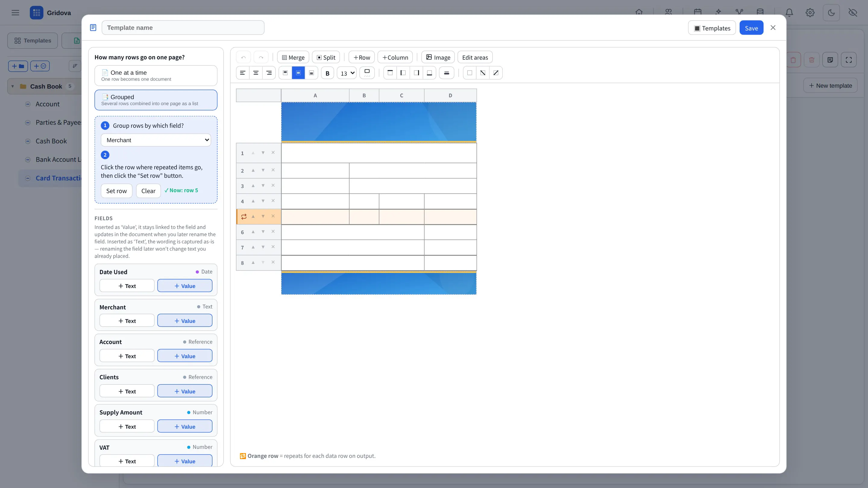Click New template in the background page
The height and width of the screenshot is (488, 868).
point(830,86)
